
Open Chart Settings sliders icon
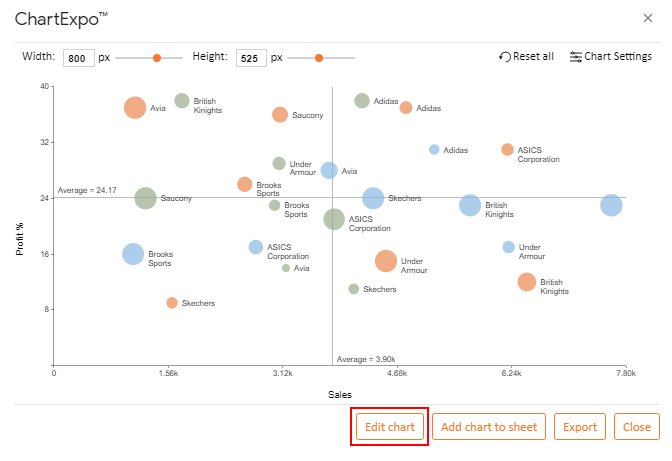(576, 57)
